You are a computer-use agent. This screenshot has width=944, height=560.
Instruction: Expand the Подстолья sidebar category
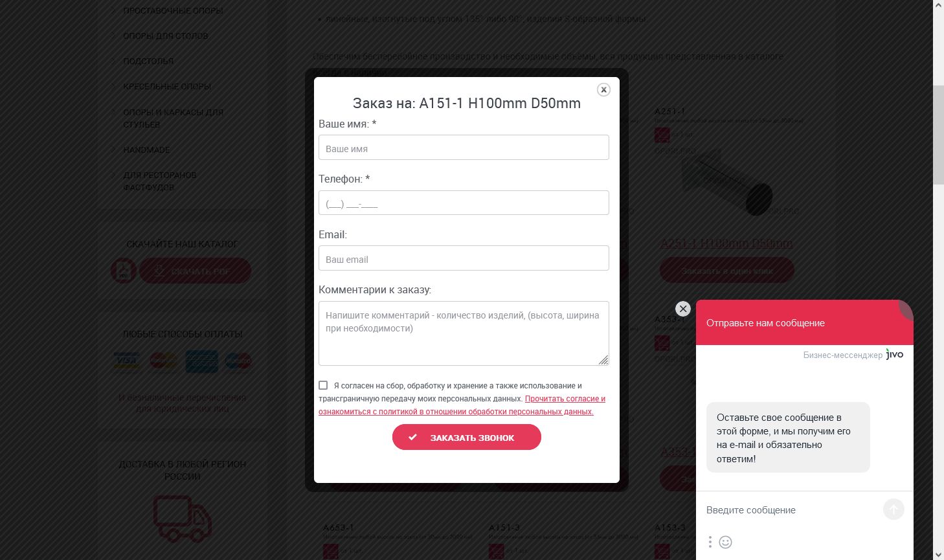pos(148,61)
